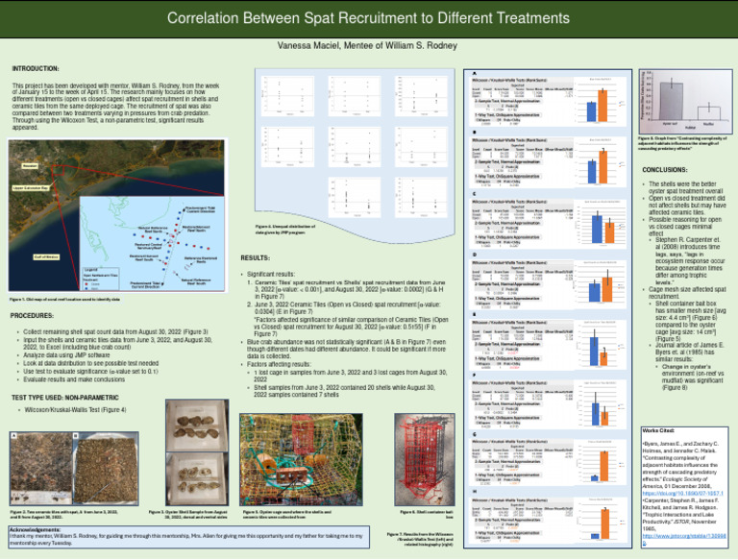738x560 pixels.
Task: Click the CONCLUSIONS heading
Action: coord(665,169)
